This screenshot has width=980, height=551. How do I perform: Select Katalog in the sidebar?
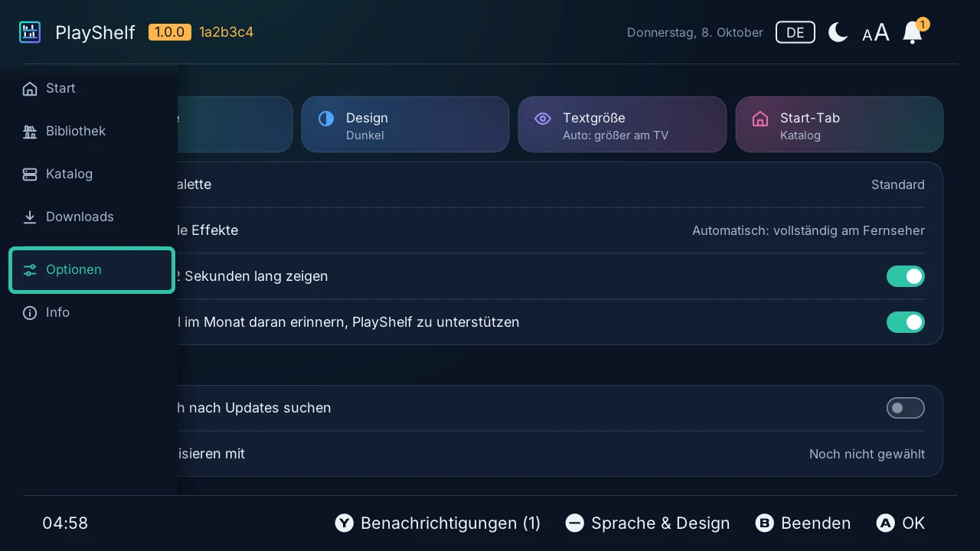click(92, 174)
